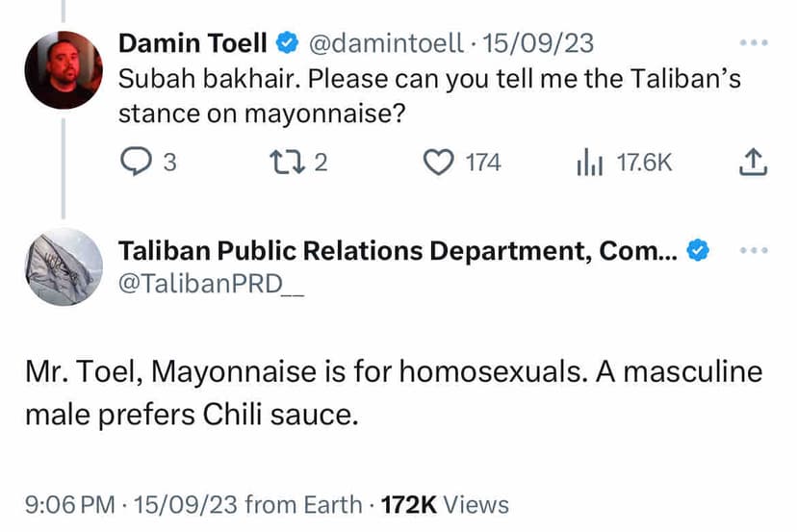Image resolution: width=797 pixels, height=532 pixels.
Task: Click the Damin Toell display name
Action: [x=193, y=43]
